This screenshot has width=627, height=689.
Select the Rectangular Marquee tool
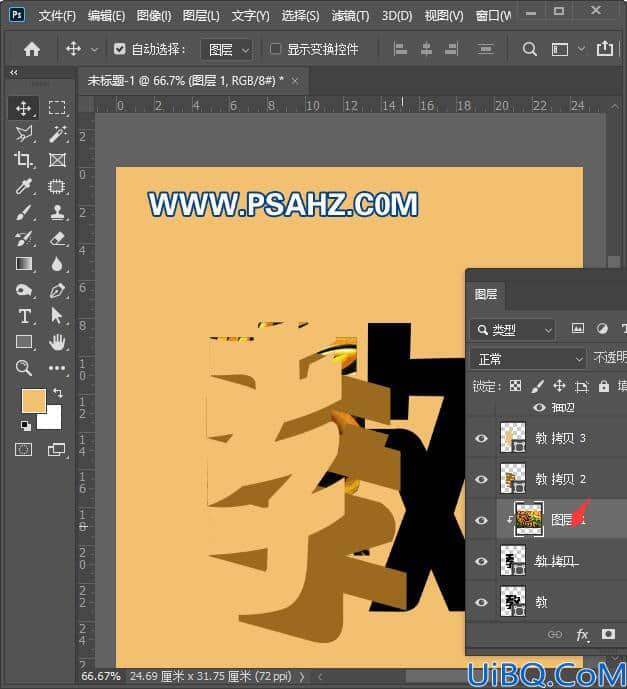tap(57, 108)
